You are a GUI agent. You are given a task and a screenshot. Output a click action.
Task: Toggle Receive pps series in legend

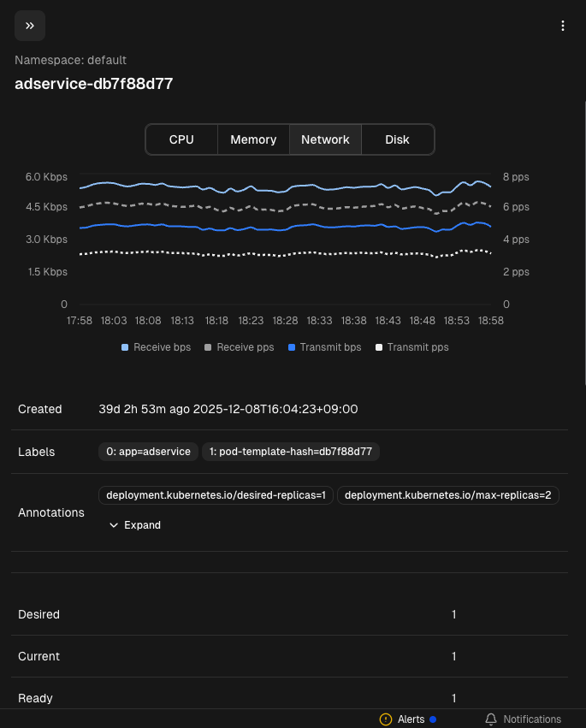pos(240,347)
